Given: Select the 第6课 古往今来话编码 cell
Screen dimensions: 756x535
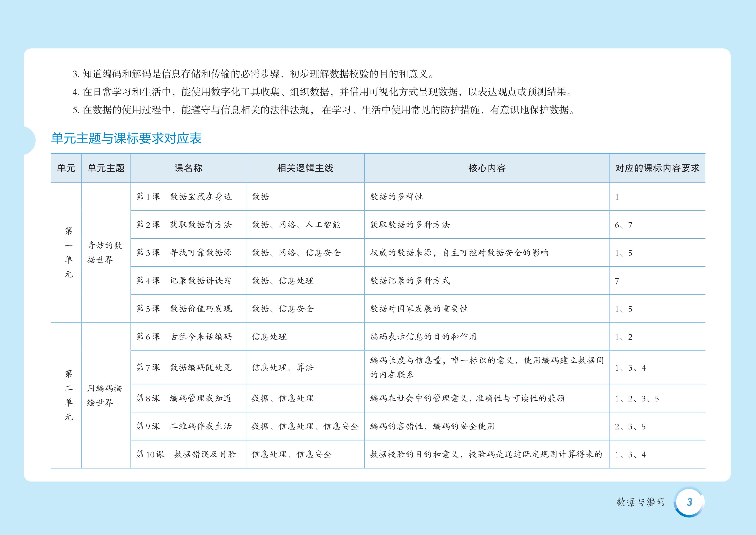Looking at the screenshot, I should (x=184, y=337).
